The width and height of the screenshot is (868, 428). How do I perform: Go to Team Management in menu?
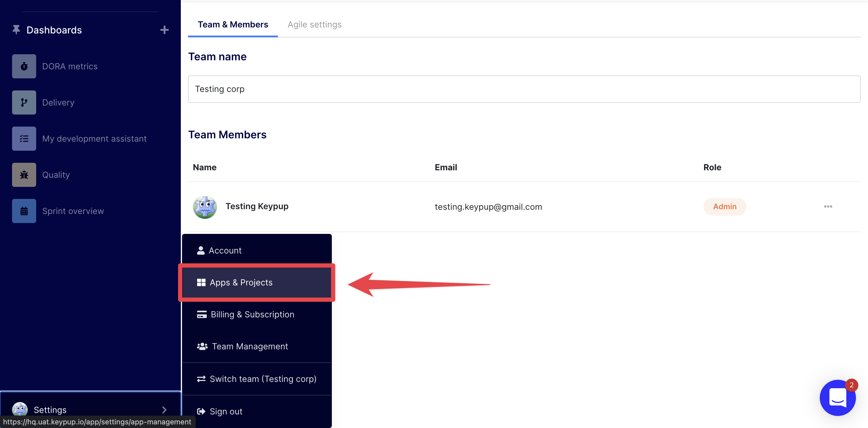tap(249, 346)
